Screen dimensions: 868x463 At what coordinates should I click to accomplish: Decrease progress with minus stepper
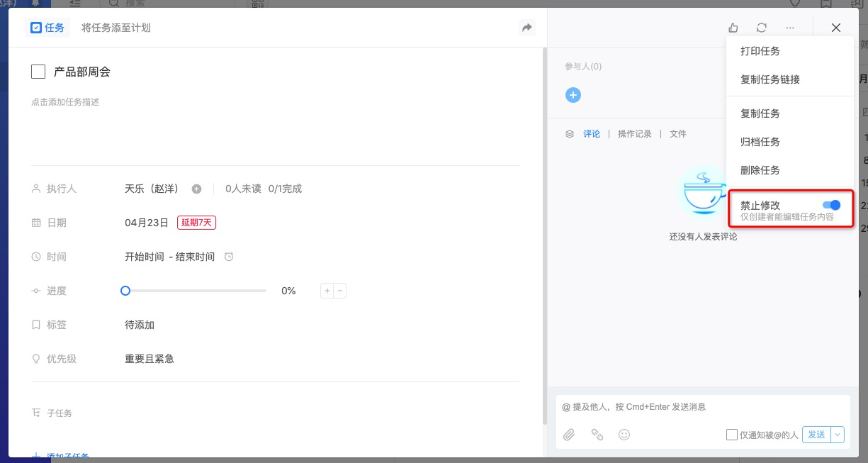pos(340,291)
